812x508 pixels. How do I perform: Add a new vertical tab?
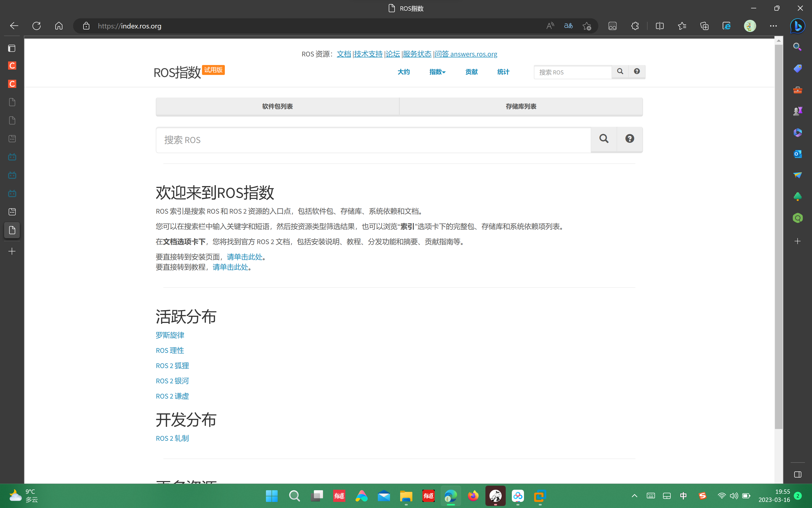12,251
